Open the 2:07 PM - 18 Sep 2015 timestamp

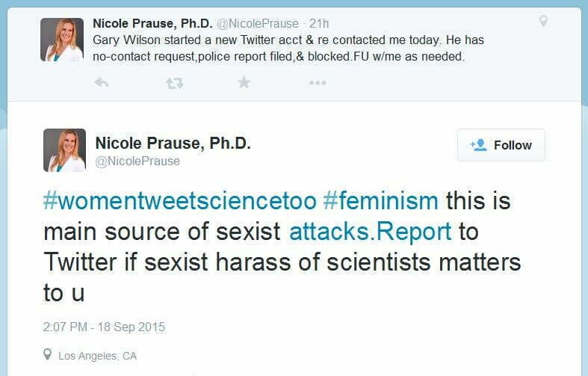[104, 327]
